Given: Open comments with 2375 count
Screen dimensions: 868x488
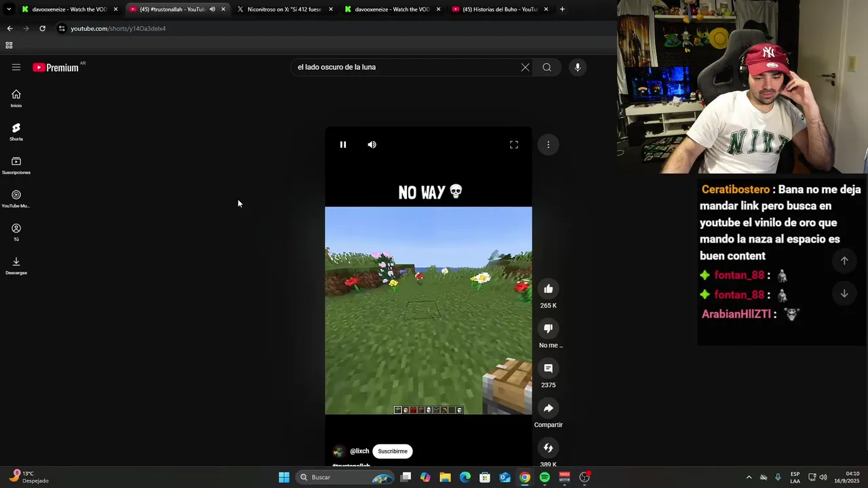Looking at the screenshot, I should [548, 369].
